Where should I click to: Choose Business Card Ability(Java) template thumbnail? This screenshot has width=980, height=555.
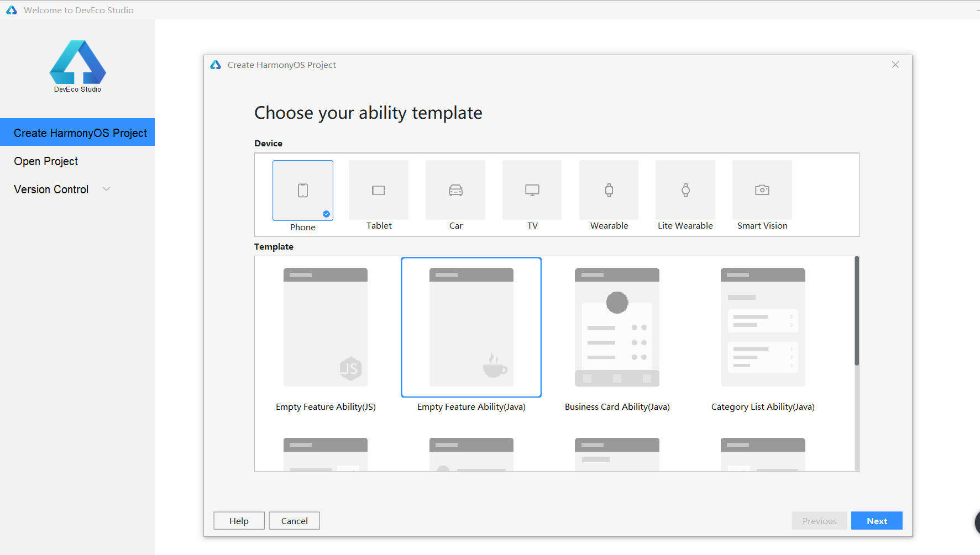[x=617, y=327]
